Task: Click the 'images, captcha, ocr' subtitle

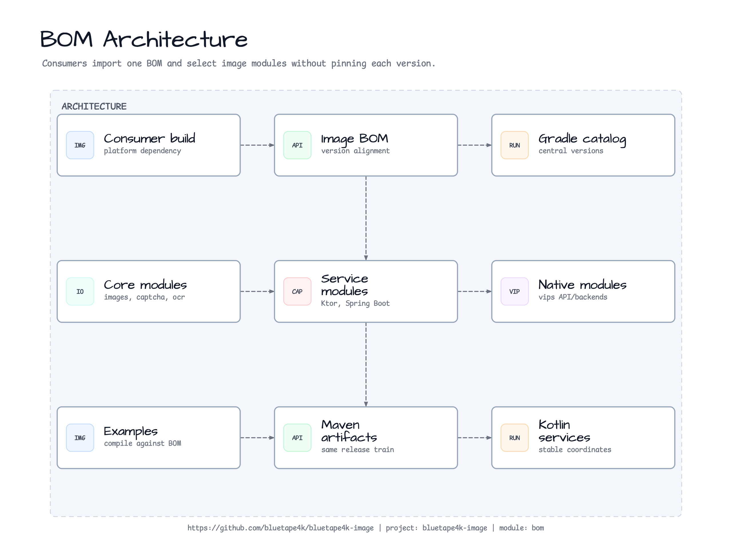Action: pos(144,297)
